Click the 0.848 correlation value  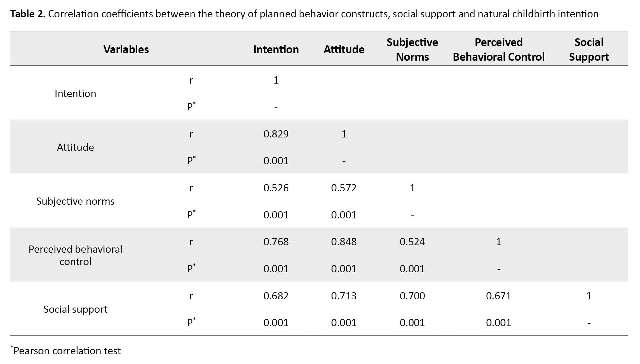point(344,242)
